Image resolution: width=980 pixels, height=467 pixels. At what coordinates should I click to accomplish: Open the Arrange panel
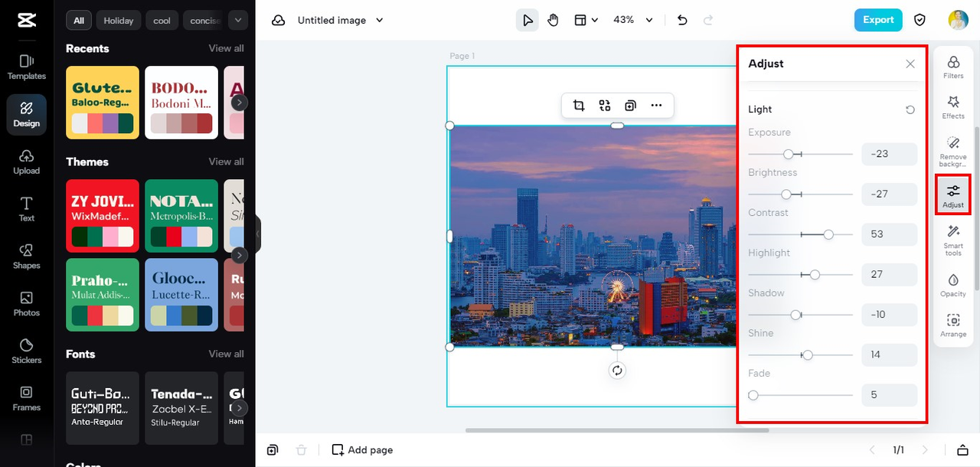tap(953, 325)
